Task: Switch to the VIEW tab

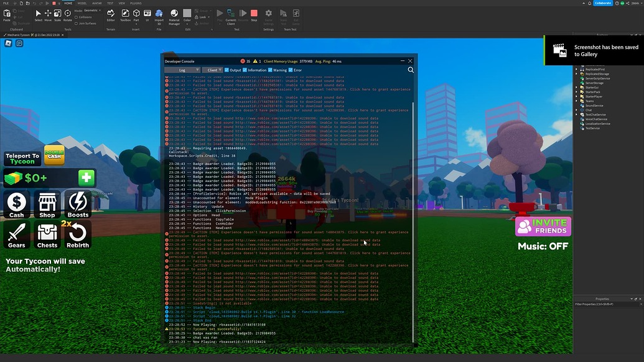Action: [x=121, y=3]
